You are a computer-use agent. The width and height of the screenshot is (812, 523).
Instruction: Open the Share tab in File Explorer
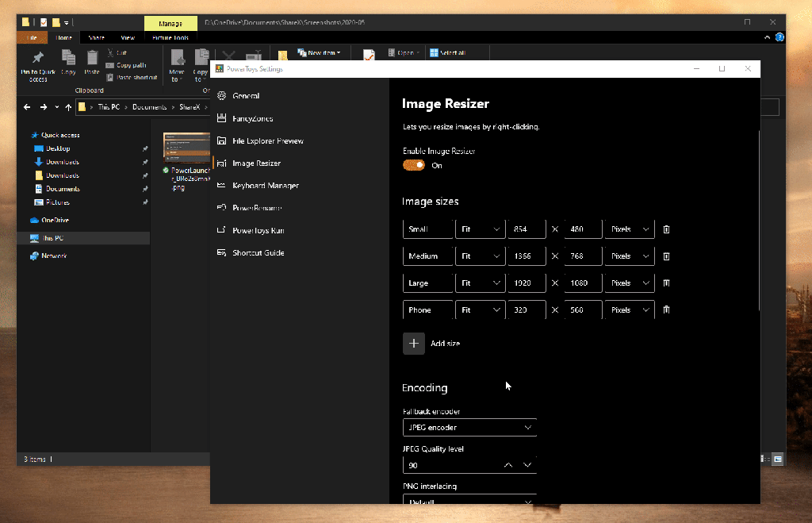point(97,37)
